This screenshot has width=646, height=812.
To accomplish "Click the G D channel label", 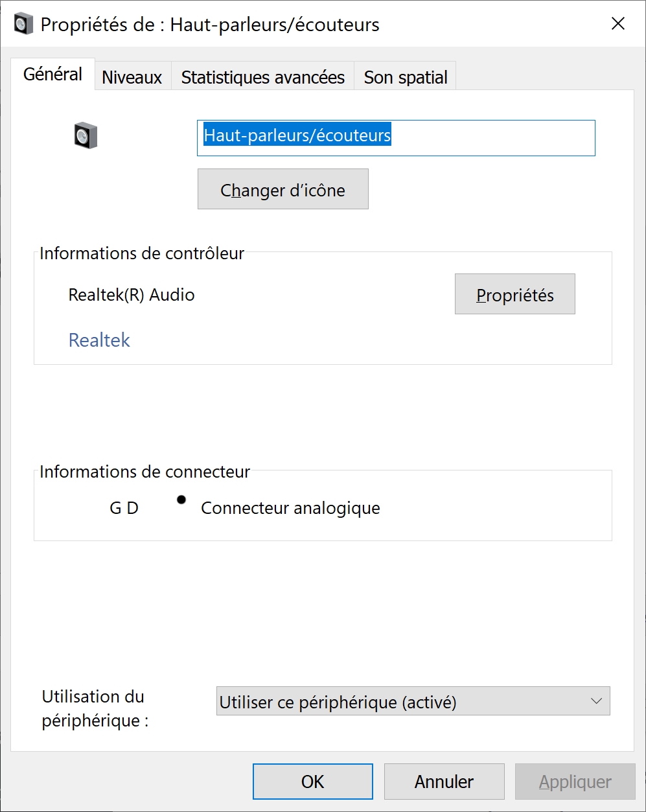I will coord(124,508).
